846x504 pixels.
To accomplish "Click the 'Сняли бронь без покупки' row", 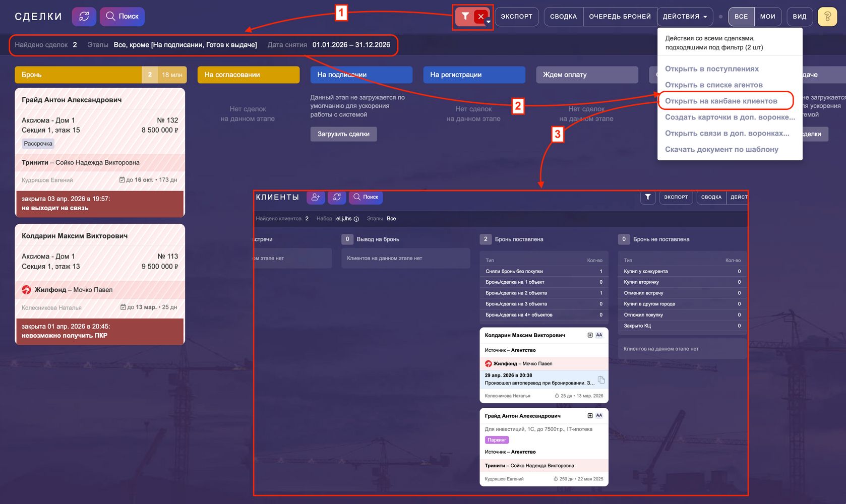I will 544,271.
